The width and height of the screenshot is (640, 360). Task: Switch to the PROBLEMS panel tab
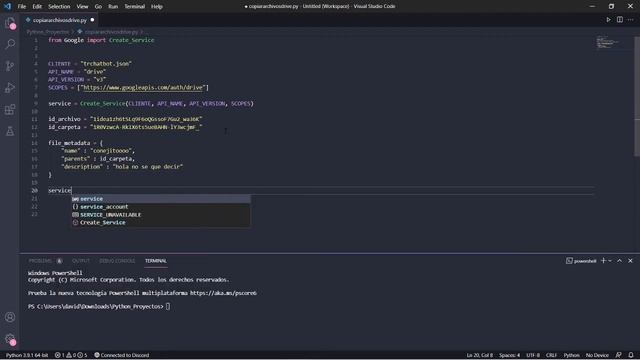point(40,261)
